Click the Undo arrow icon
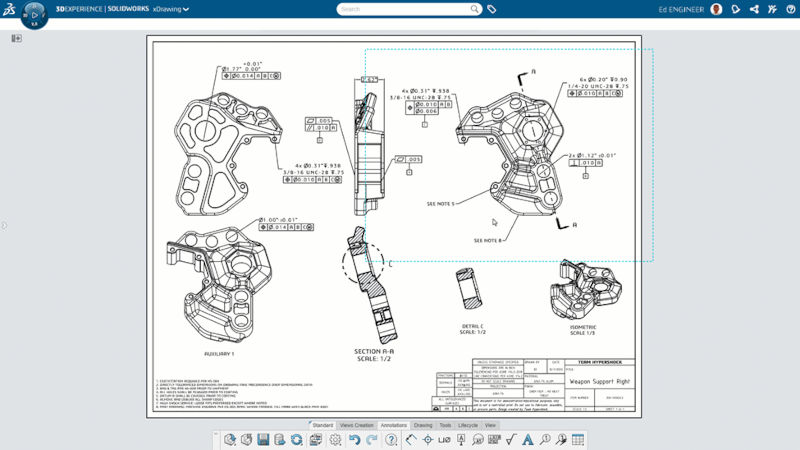This screenshot has height=450, width=800. pos(354,440)
